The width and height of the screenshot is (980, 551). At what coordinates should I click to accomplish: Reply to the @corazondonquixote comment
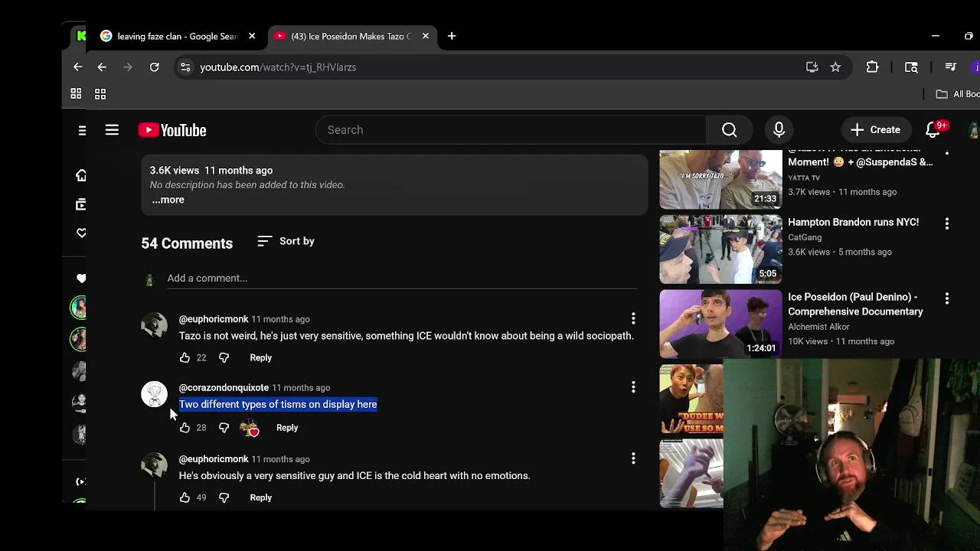click(287, 428)
